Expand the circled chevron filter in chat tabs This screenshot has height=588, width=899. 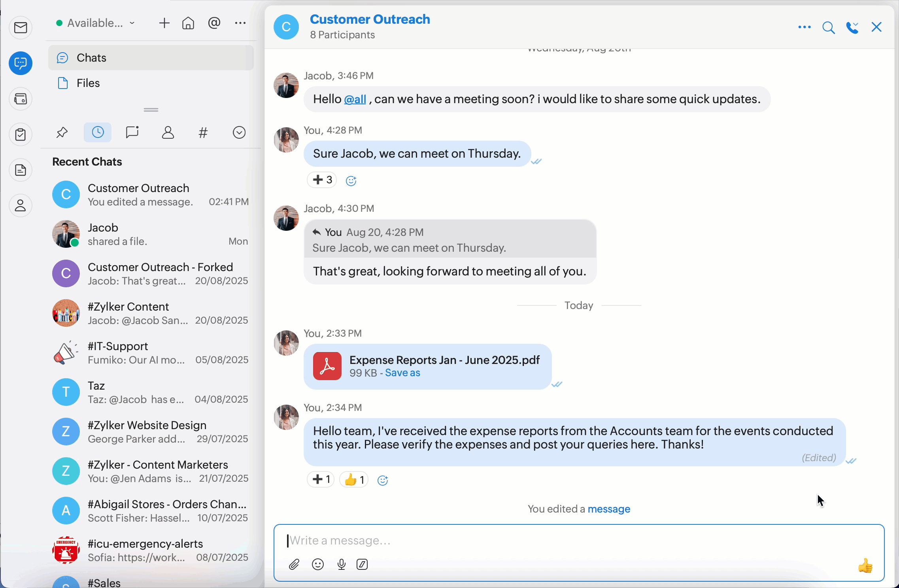pos(239,132)
